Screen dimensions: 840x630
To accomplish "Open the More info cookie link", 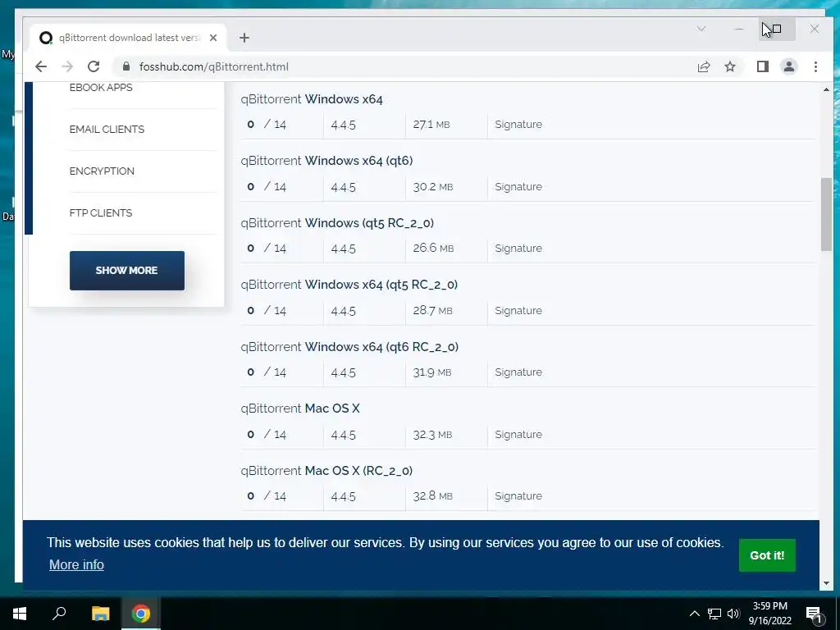I will pyautogui.click(x=76, y=564).
